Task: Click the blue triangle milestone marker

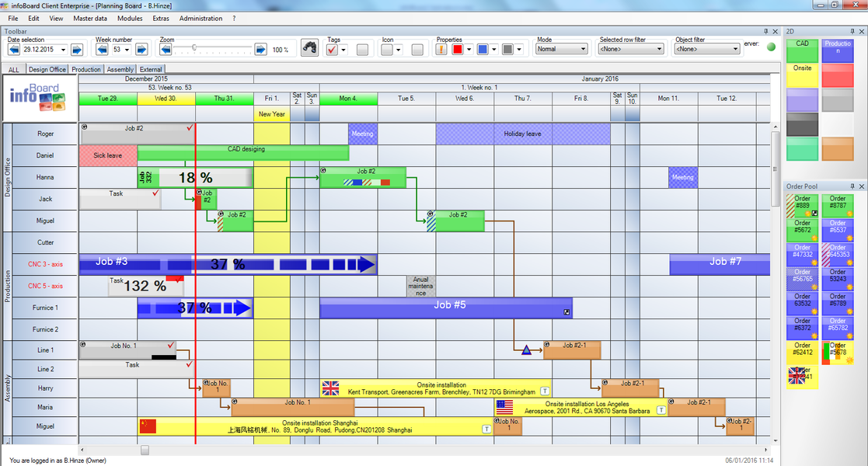Action: (x=526, y=351)
